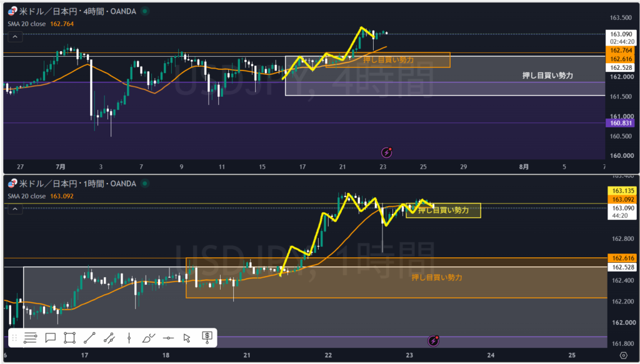Click 163.500 on 4-hour price axis
Screen dimensions: 640x364
[x=619, y=17]
